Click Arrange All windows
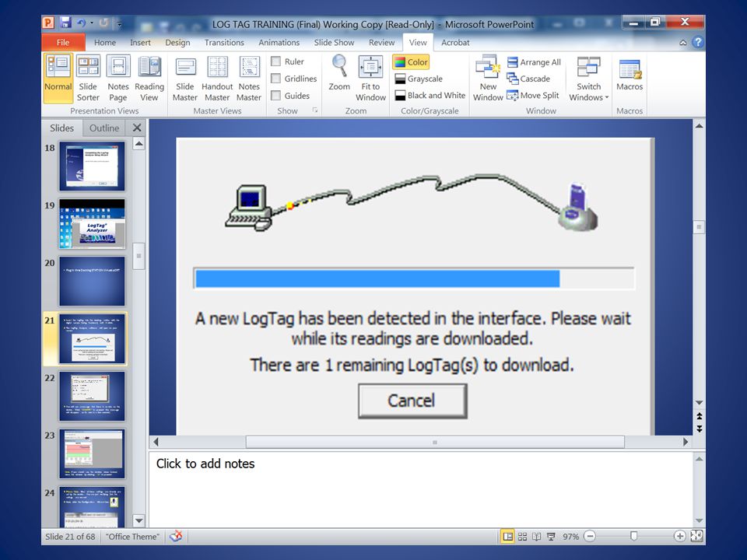The height and width of the screenshot is (560, 747). tap(534, 62)
